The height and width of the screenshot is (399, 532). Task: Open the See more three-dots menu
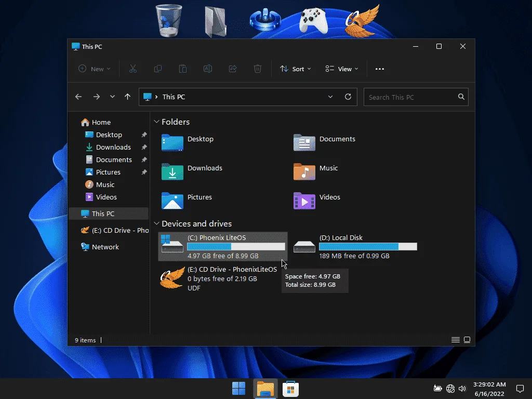[380, 69]
